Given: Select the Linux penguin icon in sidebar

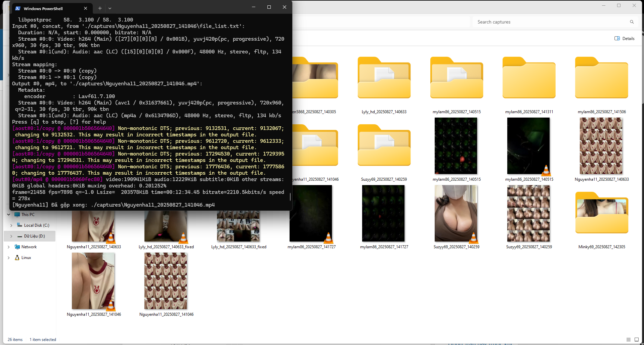Looking at the screenshot, I should point(17,258).
